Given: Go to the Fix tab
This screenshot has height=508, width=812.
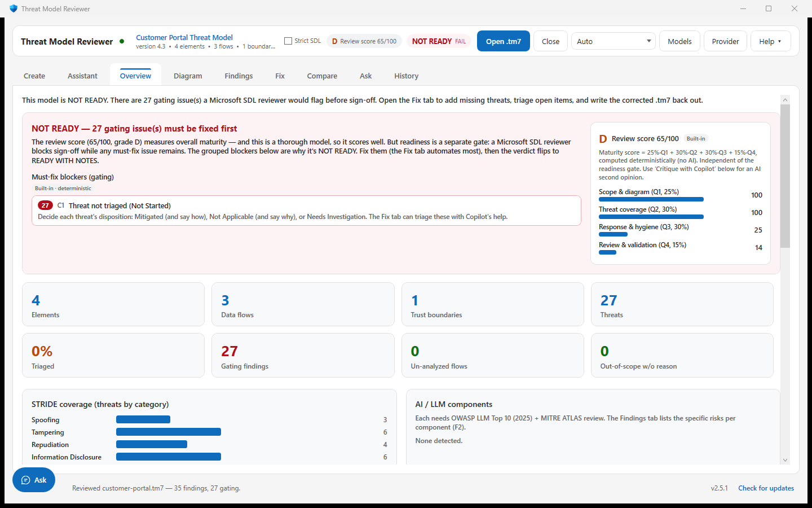Looking at the screenshot, I should pos(280,76).
